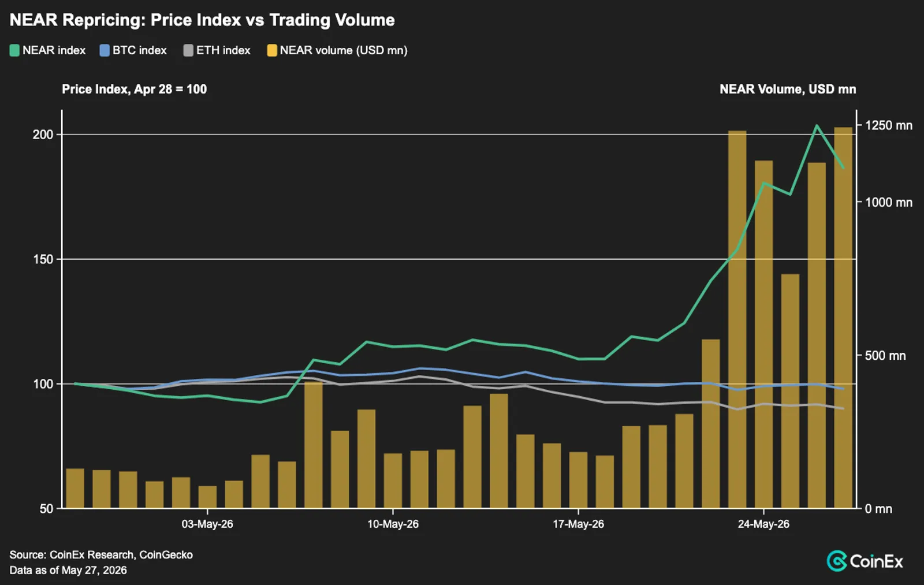Click the Source: CoinEx Research, CoinGecko text
The height and width of the screenshot is (585, 924).
pyautogui.click(x=101, y=555)
